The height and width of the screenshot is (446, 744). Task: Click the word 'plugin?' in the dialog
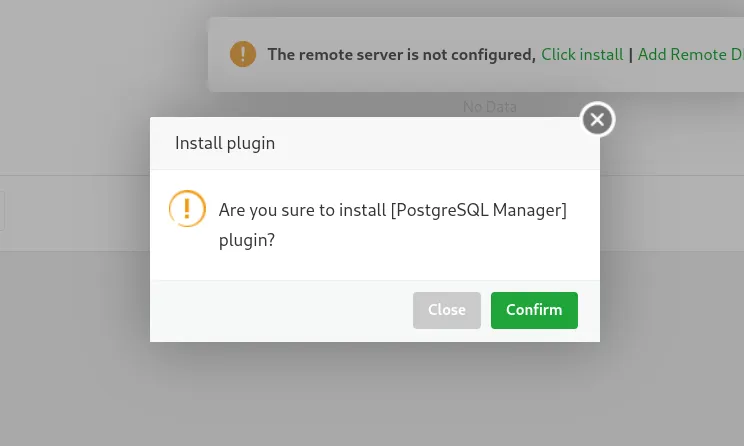click(x=247, y=240)
